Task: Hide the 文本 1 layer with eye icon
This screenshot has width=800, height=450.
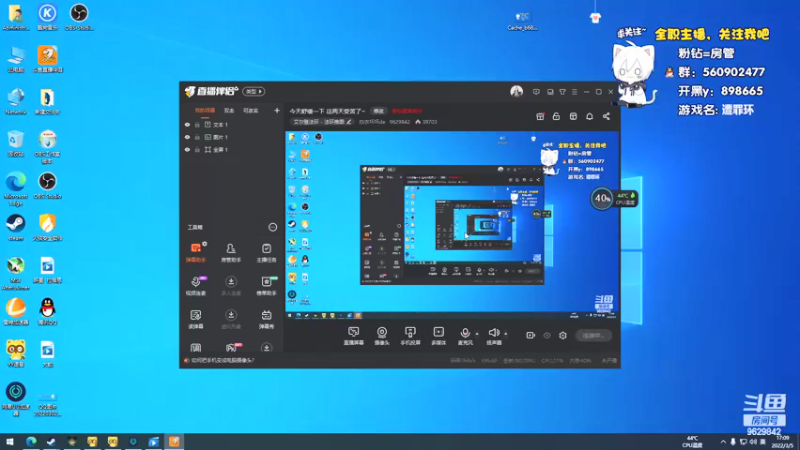Action: coord(187,124)
